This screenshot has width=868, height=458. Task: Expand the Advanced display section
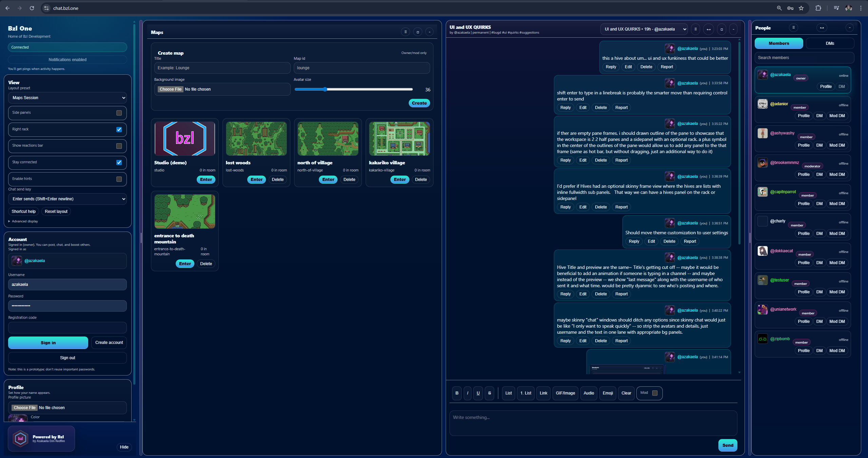23,221
